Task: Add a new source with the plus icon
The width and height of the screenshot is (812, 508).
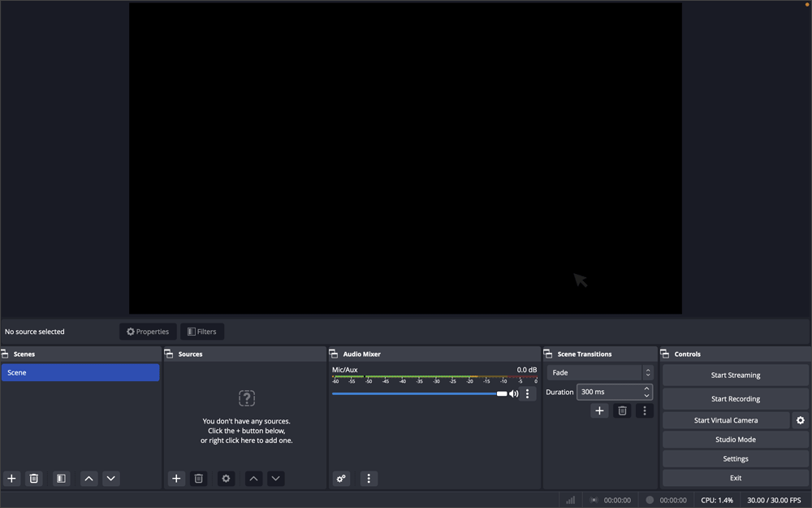Action: coord(176,479)
